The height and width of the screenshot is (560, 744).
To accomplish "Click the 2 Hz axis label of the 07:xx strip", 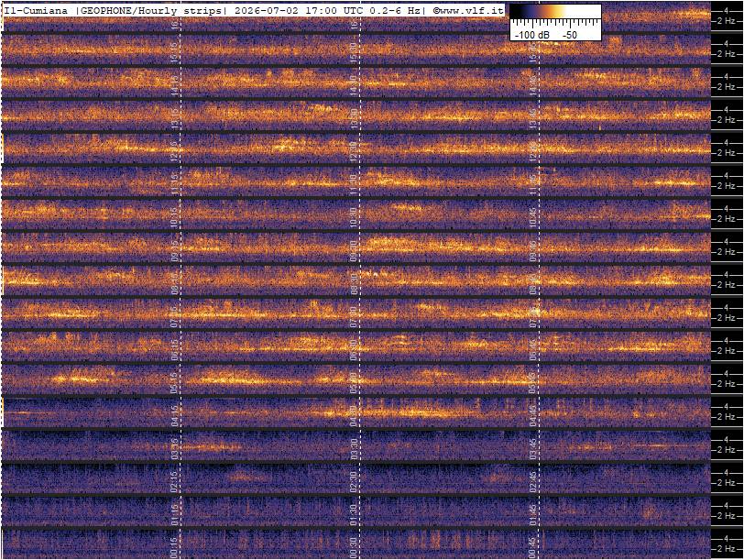I will tap(727, 318).
